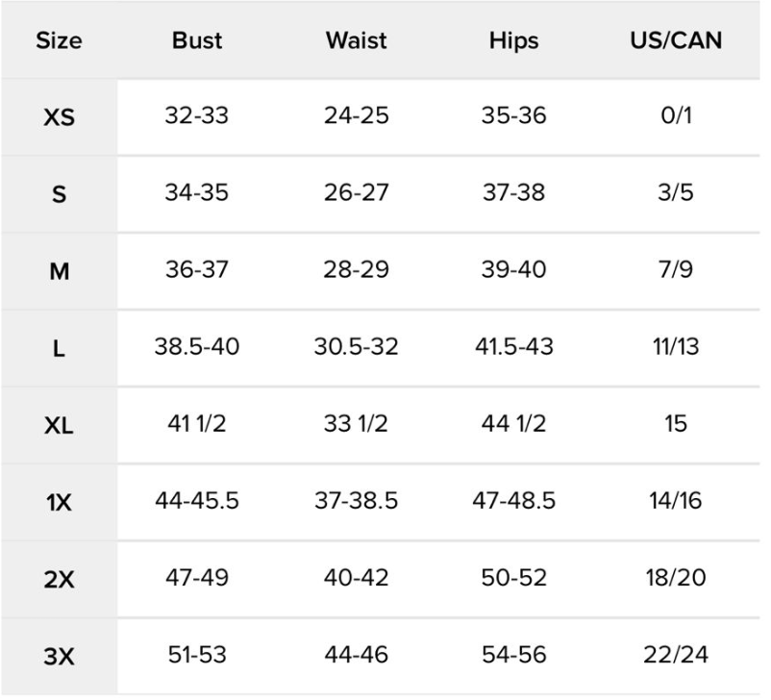Click the Hips column header

click(513, 40)
